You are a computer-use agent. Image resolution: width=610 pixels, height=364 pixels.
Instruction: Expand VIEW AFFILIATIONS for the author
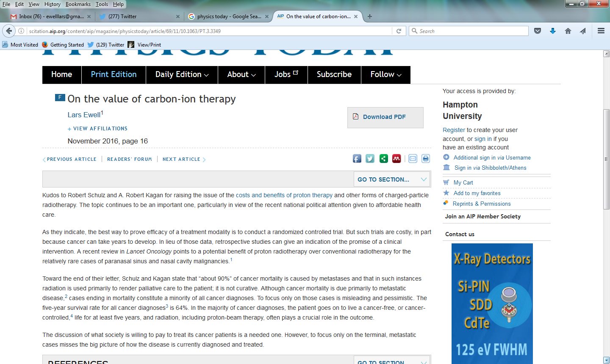(x=97, y=128)
